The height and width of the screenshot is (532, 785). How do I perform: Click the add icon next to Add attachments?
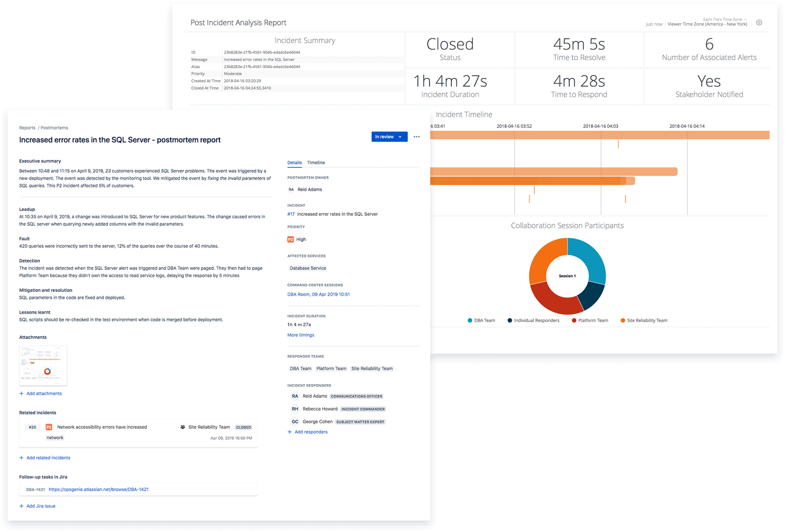[21, 393]
